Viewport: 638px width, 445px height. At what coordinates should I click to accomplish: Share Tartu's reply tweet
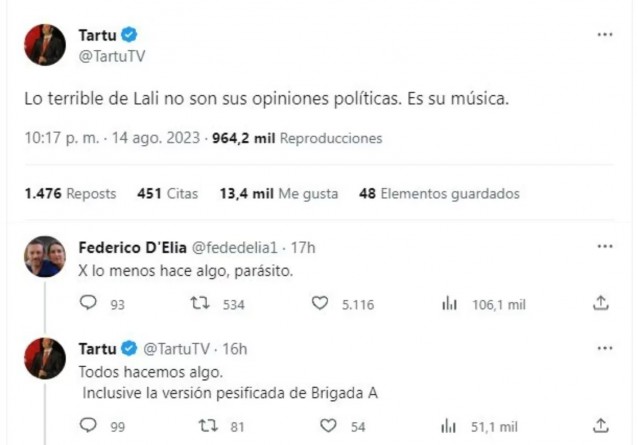601,426
